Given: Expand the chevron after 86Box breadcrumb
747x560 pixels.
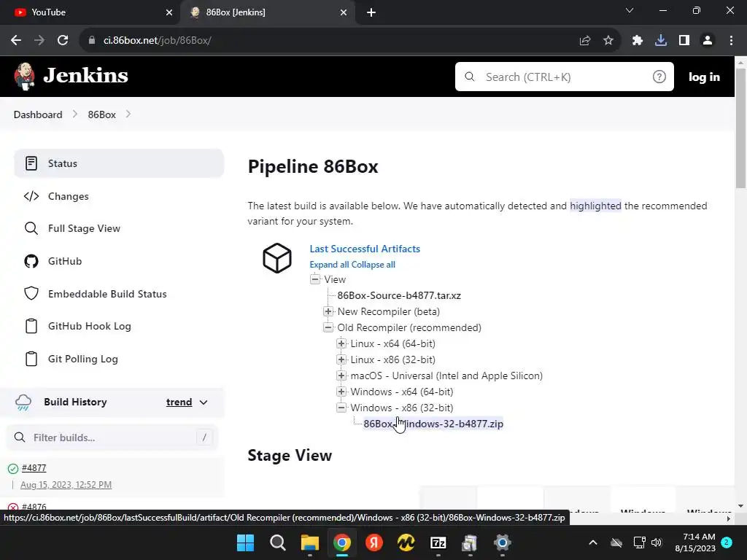Looking at the screenshot, I should (x=128, y=114).
